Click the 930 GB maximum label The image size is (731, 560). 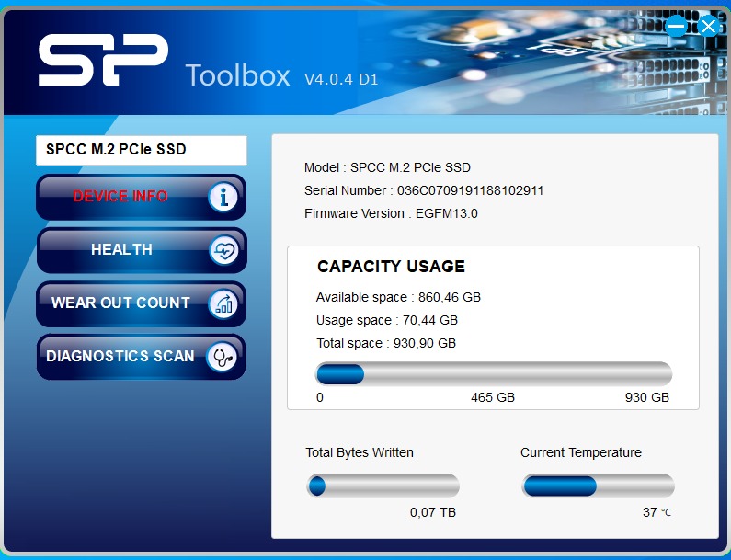coord(647,397)
